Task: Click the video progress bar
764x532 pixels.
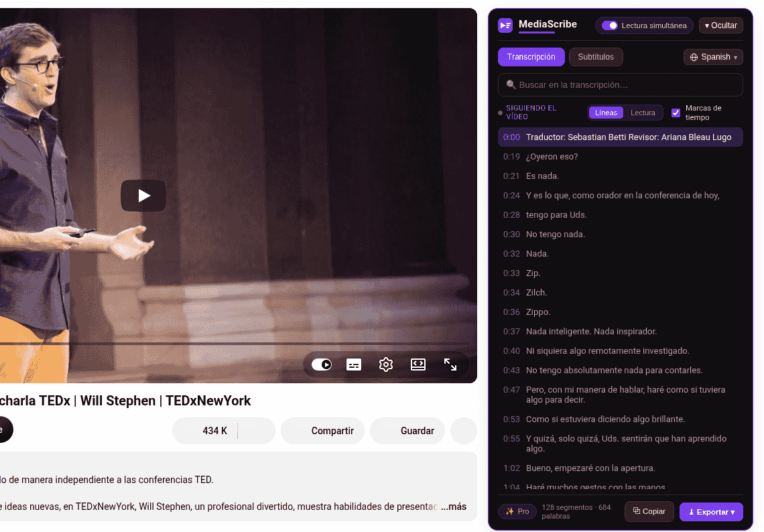Action: [x=234, y=344]
